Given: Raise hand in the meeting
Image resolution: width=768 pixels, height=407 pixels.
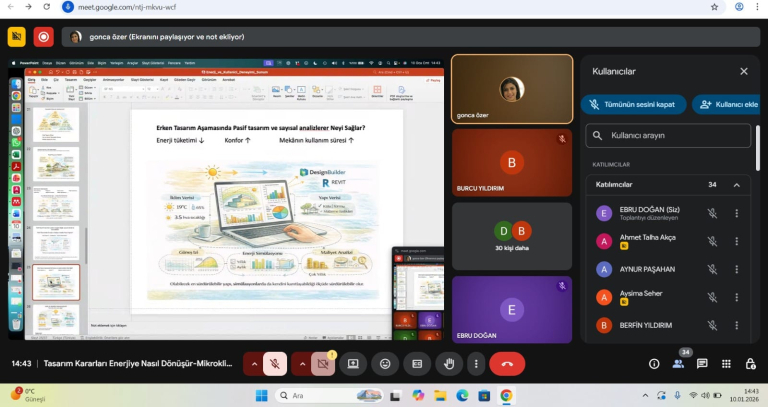Looking at the screenshot, I should click(449, 364).
